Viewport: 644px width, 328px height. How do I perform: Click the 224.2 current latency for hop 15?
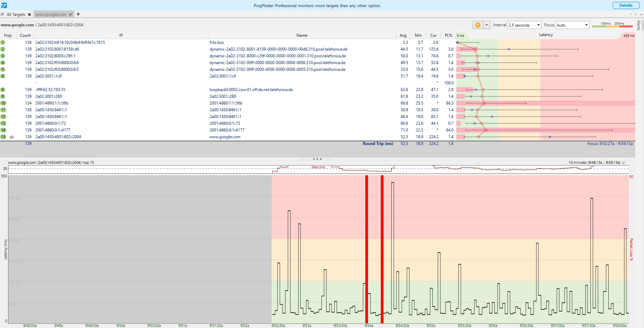coord(434,137)
